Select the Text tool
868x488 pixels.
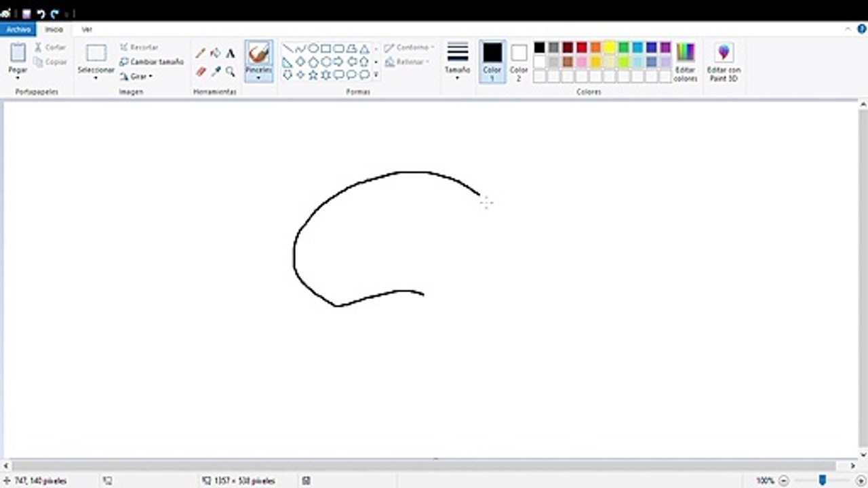click(x=231, y=53)
